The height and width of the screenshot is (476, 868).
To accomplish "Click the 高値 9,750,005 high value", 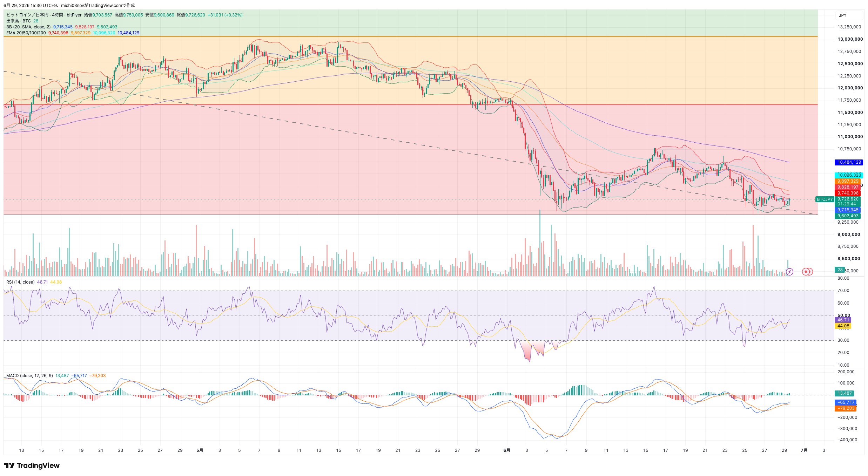I will click(129, 15).
